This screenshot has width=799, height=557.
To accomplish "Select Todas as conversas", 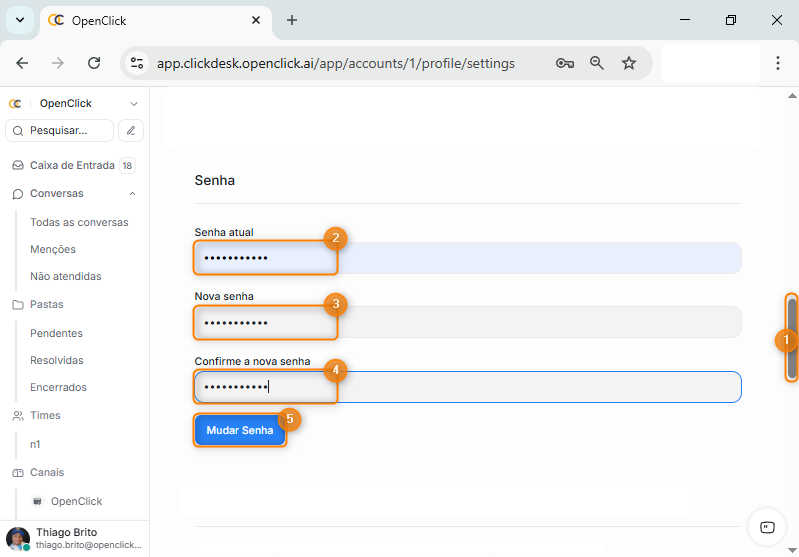I will 79,222.
